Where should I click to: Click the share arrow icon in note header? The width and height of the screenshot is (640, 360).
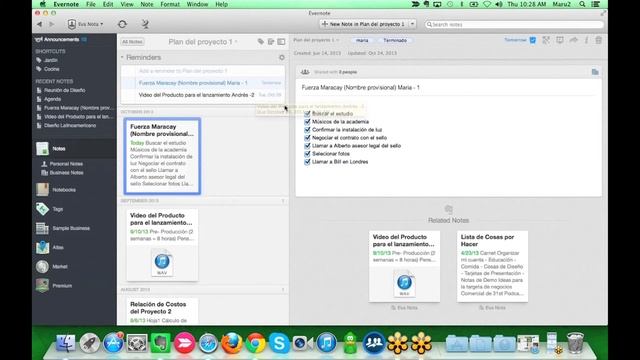pyautogui.click(x=573, y=40)
